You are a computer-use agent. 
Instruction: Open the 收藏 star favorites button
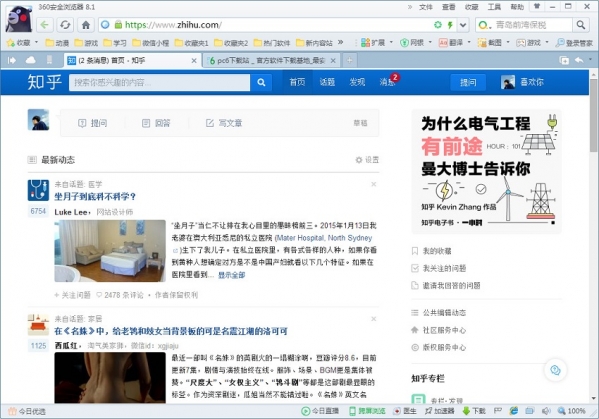click(x=19, y=43)
